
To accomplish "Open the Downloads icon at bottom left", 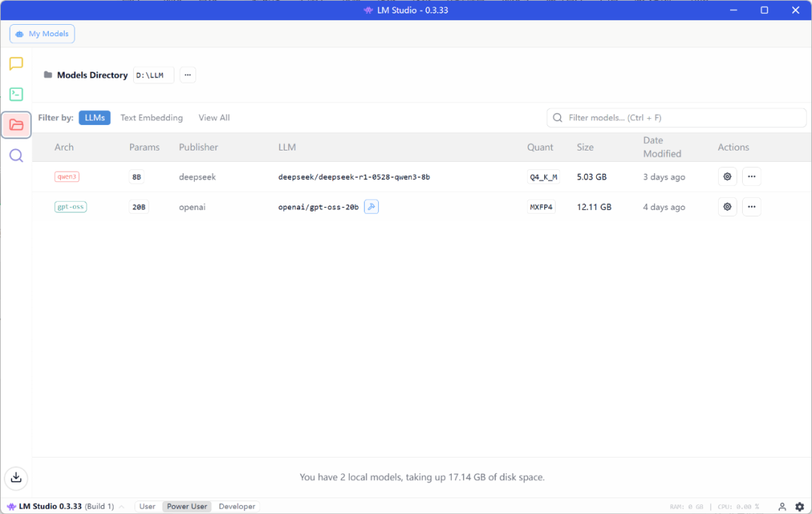I will [x=16, y=477].
